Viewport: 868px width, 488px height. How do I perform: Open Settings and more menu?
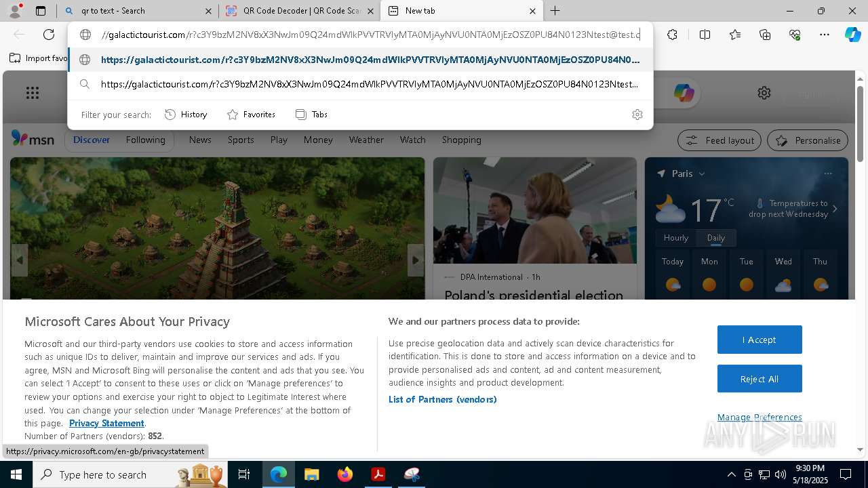tap(825, 35)
